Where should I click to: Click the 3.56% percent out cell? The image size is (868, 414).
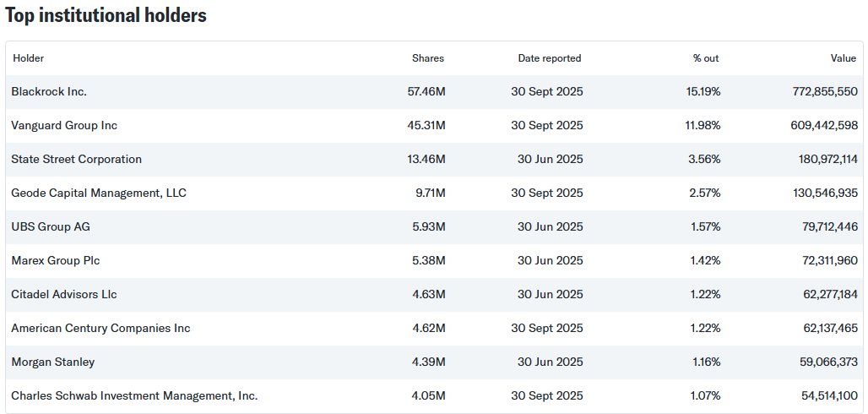click(706, 160)
